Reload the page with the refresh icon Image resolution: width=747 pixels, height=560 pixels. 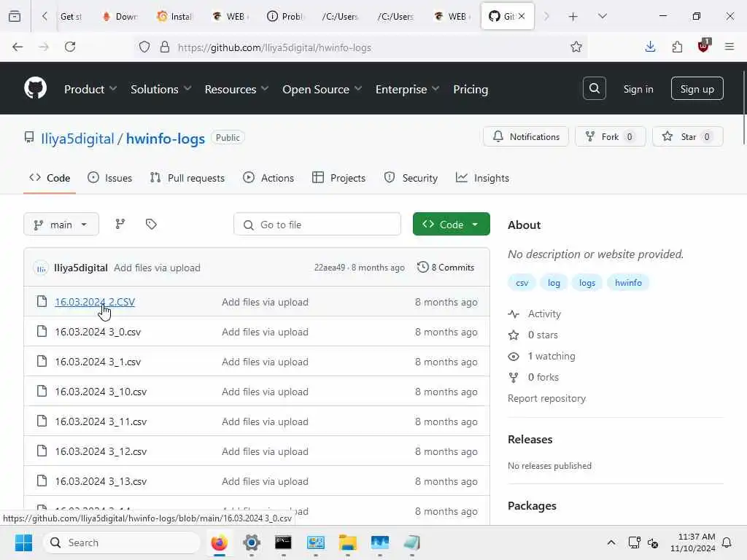click(70, 47)
